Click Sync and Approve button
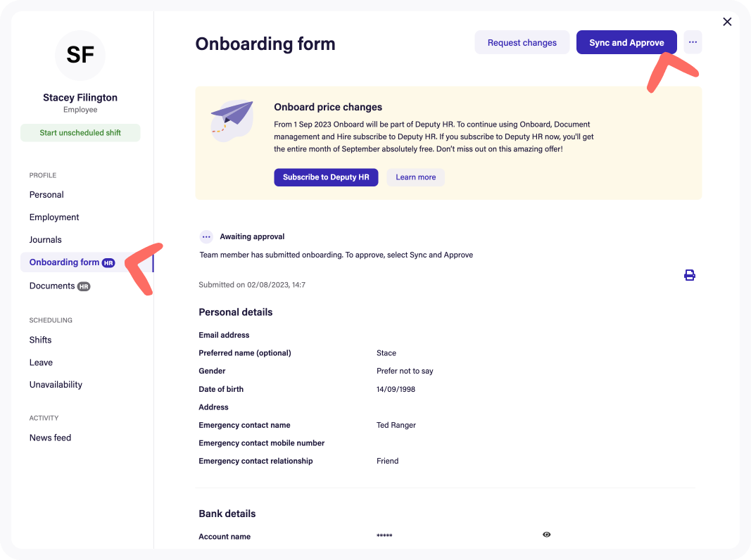This screenshot has height=560, width=751. (x=626, y=43)
